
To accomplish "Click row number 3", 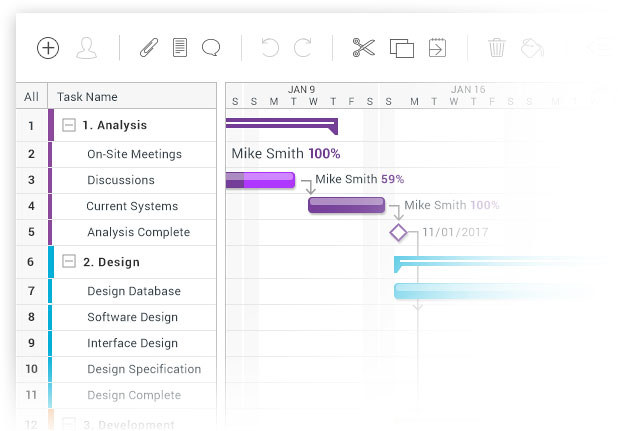I will coord(31,180).
